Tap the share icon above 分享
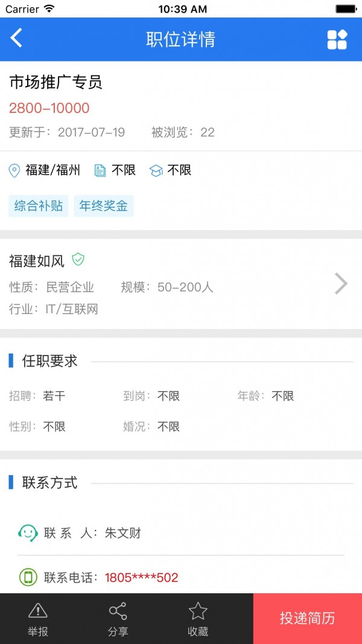 [118, 611]
